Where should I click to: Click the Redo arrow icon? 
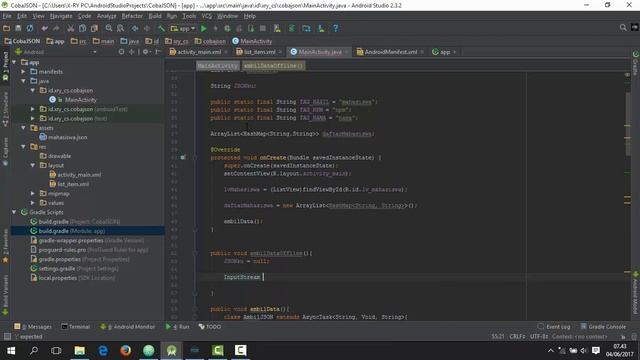pyautogui.click(x=56, y=28)
